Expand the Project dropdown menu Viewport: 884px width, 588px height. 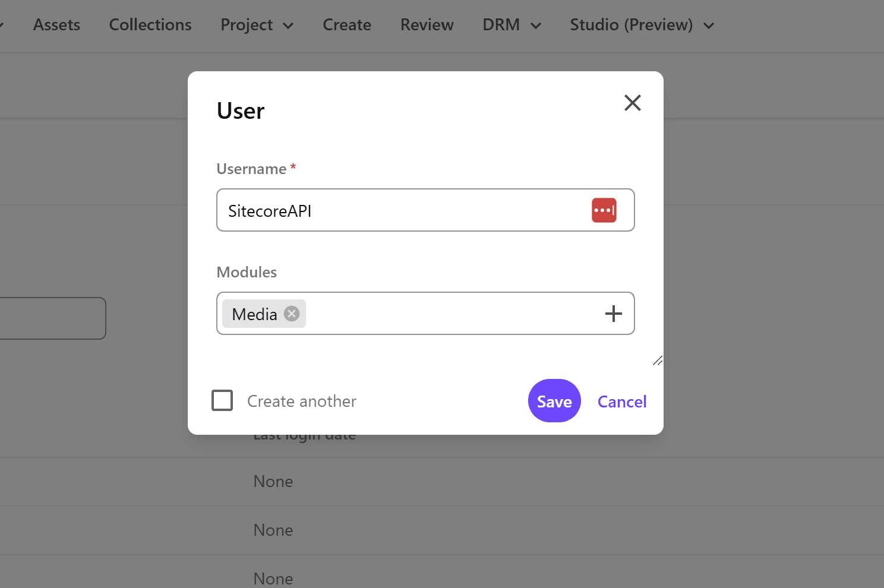[x=257, y=25]
